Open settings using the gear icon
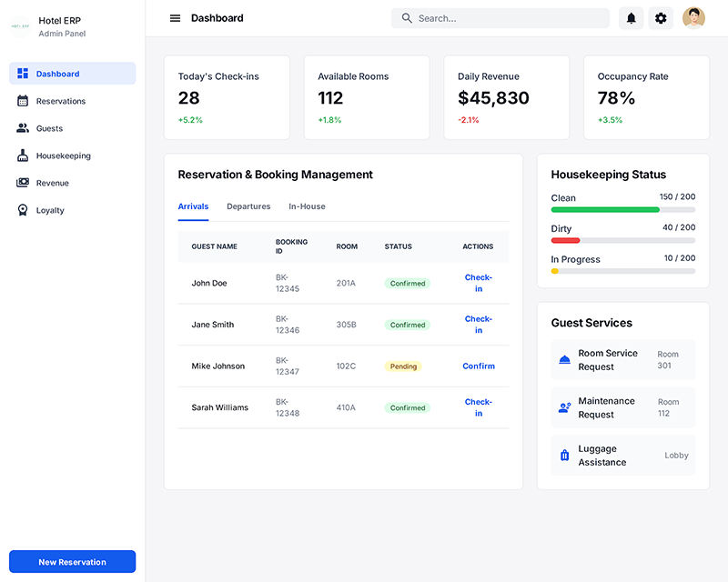Viewport: 728px width, 582px height. point(661,17)
